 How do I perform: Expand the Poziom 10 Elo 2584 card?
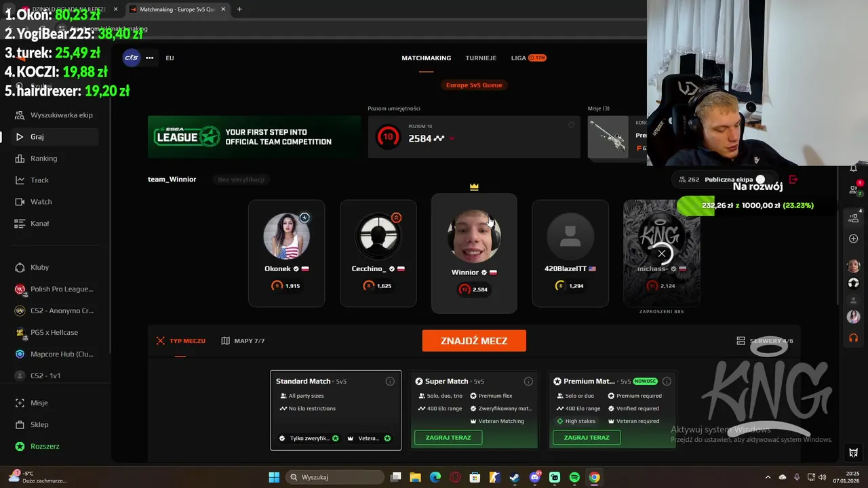coord(474,137)
